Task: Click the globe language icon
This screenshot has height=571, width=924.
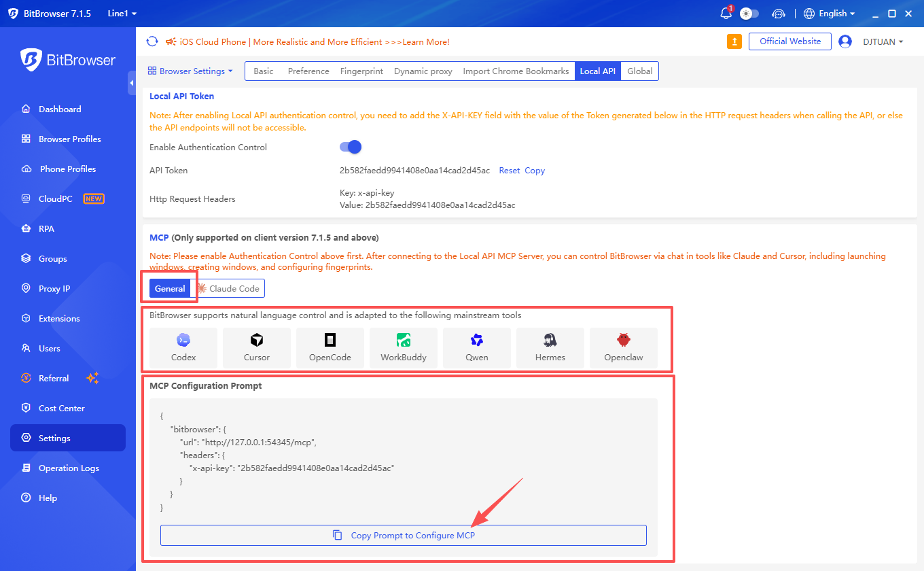Action: click(x=808, y=14)
